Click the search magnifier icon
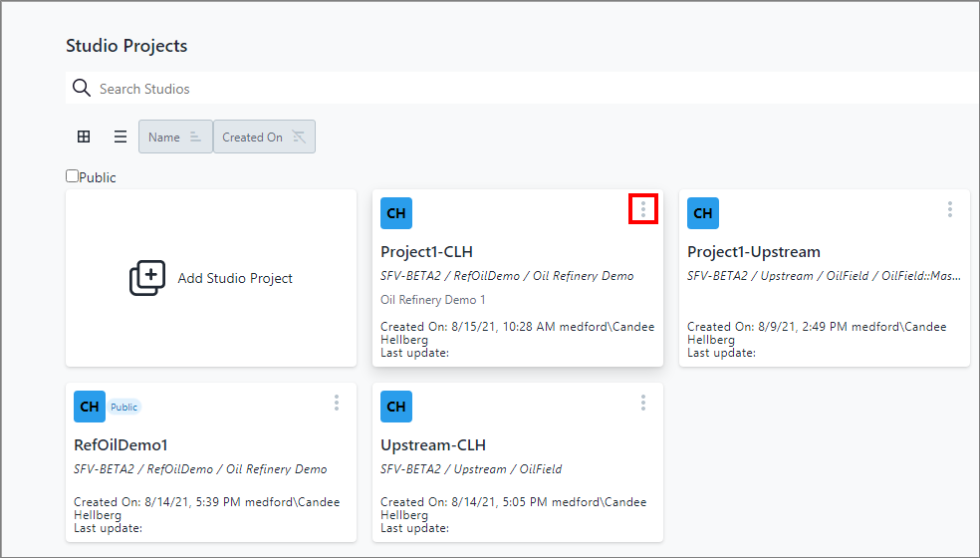The height and width of the screenshot is (558, 980). pyautogui.click(x=82, y=89)
